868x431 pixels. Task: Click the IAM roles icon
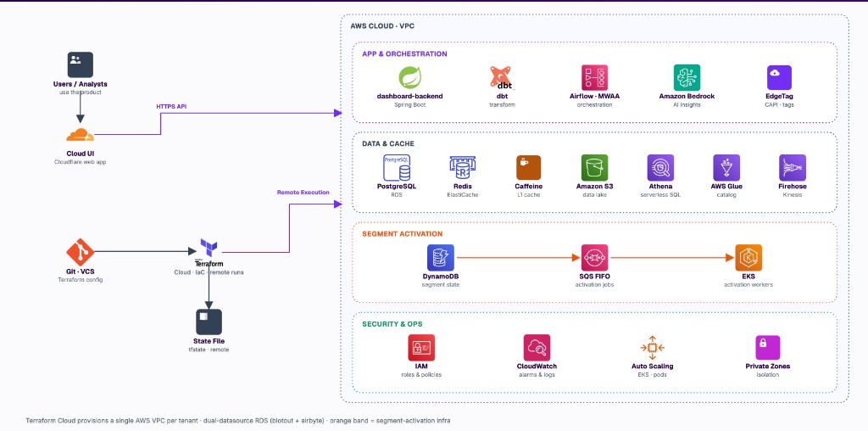click(x=421, y=348)
